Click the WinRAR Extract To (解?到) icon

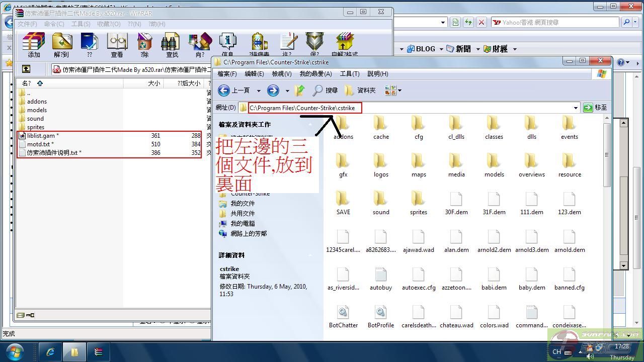(61, 42)
